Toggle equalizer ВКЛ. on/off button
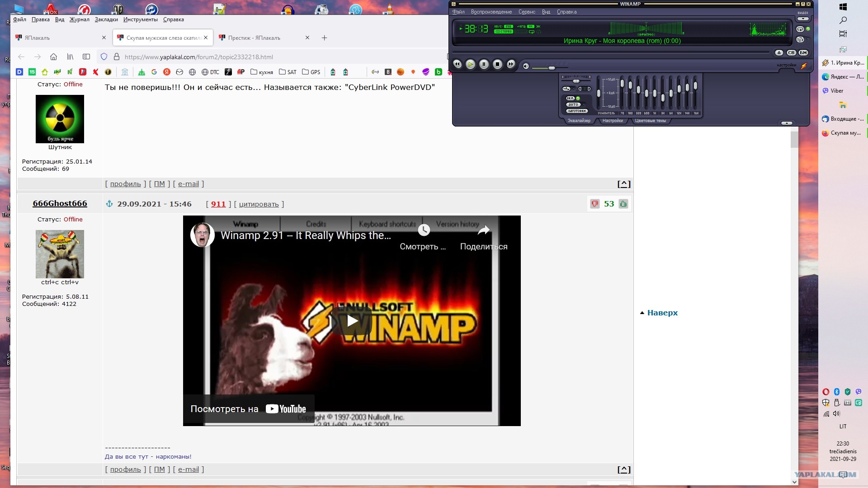The image size is (868, 488). pyautogui.click(x=571, y=99)
